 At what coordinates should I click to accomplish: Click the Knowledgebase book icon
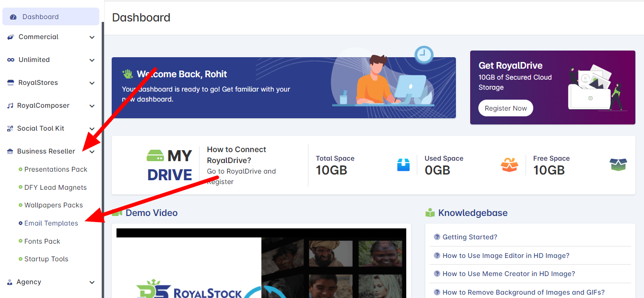[430, 213]
